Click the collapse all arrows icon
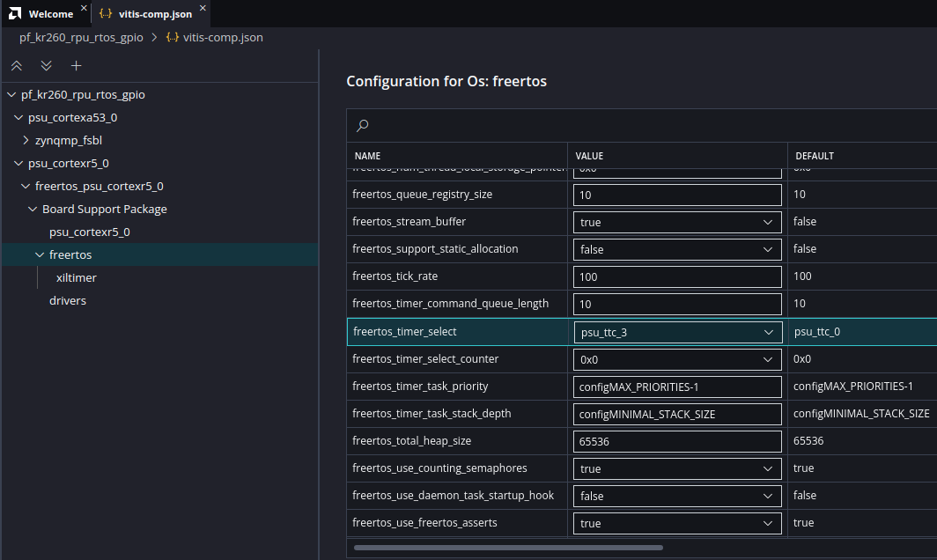 [x=17, y=66]
